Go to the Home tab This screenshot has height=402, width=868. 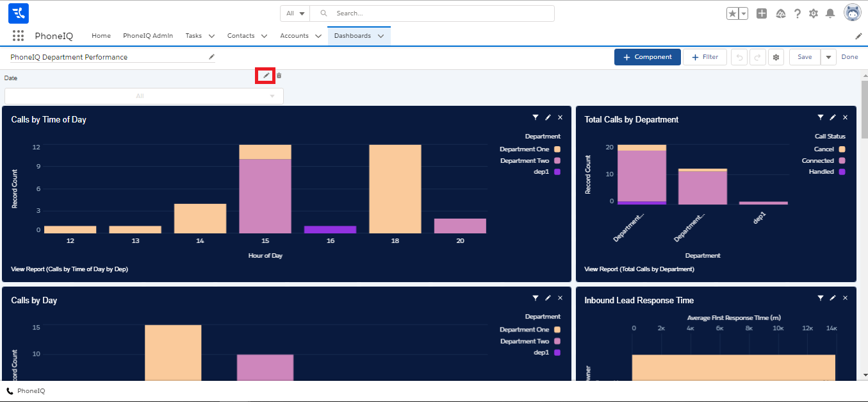[x=101, y=36]
